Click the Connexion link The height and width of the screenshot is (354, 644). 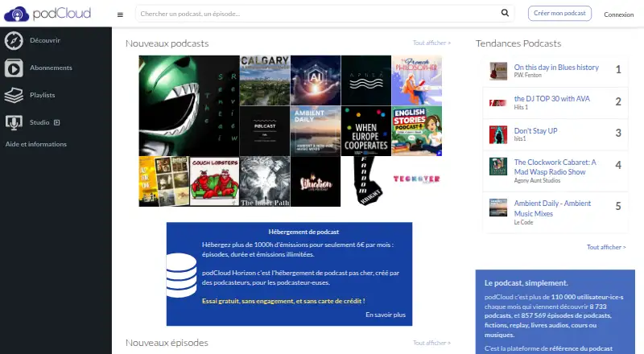pyautogui.click(x=618, y=14)
